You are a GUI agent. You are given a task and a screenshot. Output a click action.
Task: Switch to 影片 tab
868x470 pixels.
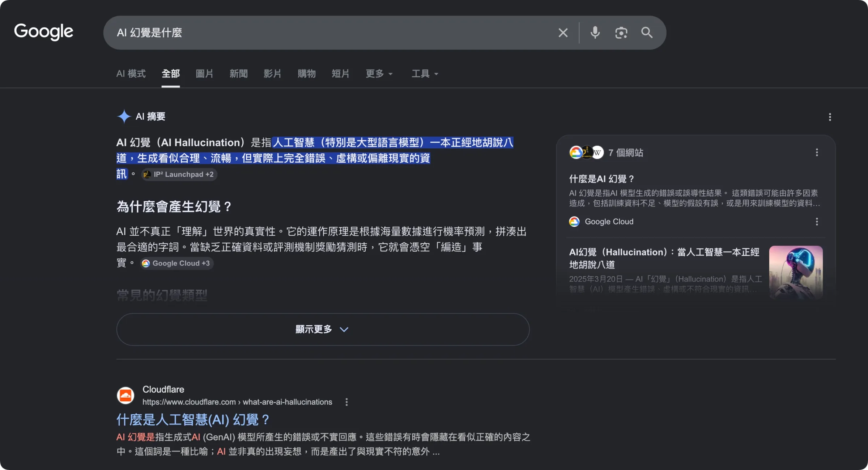coord(272,74)
